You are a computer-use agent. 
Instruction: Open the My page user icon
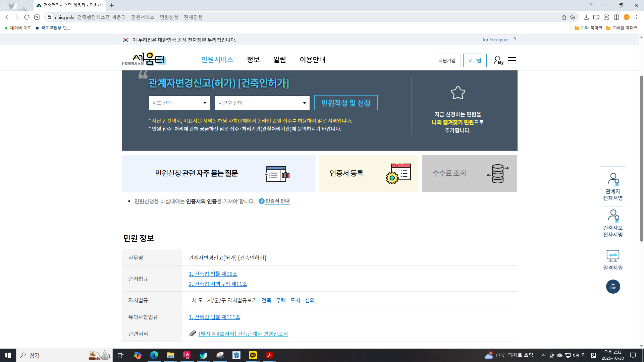point(498,60)
